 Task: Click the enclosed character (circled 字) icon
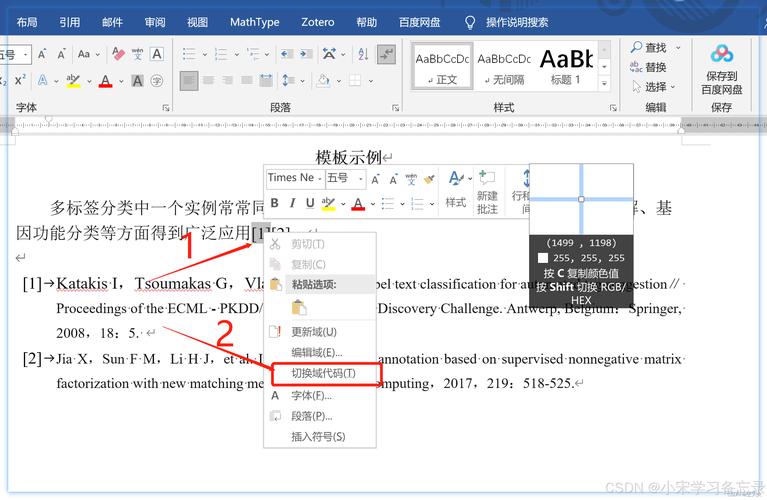coord(157,81)
